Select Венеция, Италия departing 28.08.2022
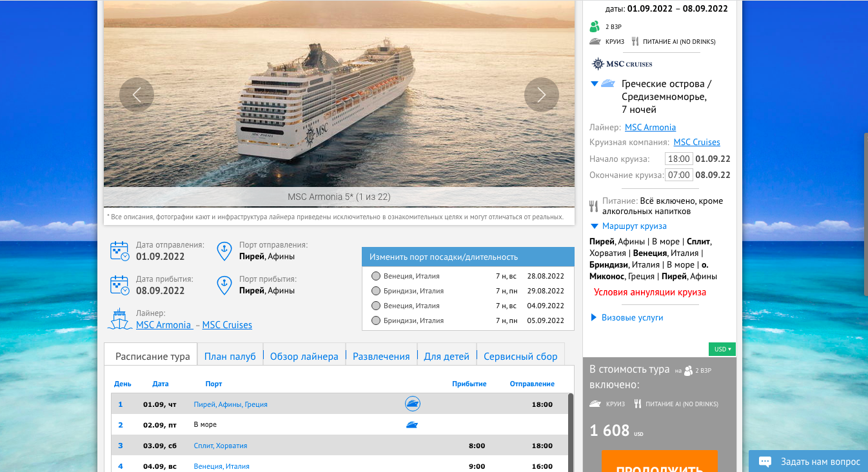 coord(376,276)
